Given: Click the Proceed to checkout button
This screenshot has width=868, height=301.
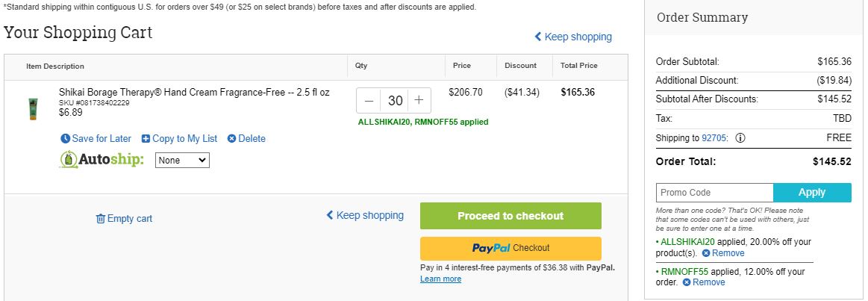Looking at the screenshot, I should click(511, 216).
